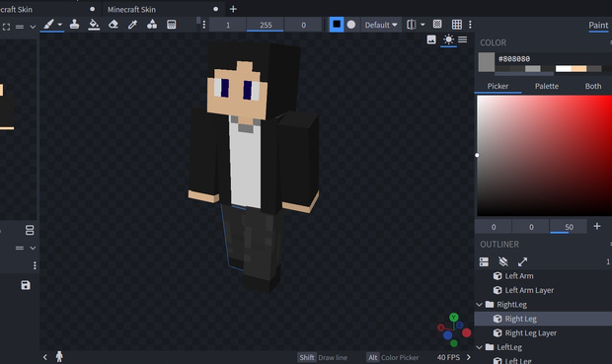Image resolution: width=612 pixels, height=364 pixels.
Task: Pick the skin-tone recent color swatch
Action: tap(578, 69)
